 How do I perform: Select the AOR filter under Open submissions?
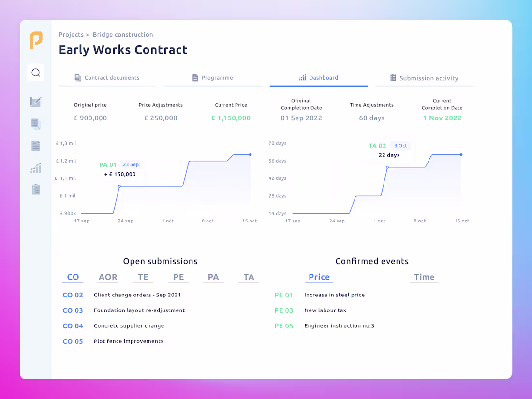[108, 277]
